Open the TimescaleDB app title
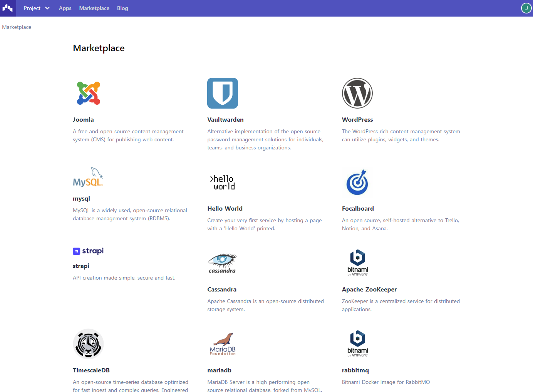This screenshot has height=392, width=533. (x=91, y=370)
